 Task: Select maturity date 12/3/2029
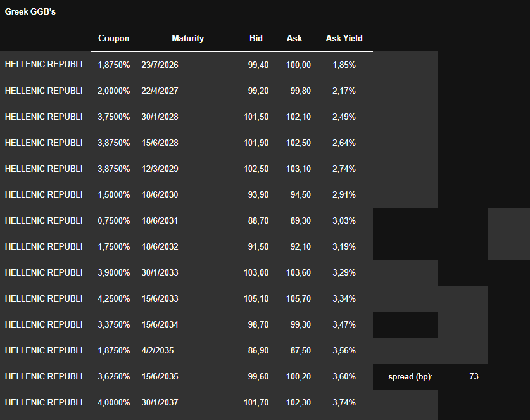[x=160, y=169]
